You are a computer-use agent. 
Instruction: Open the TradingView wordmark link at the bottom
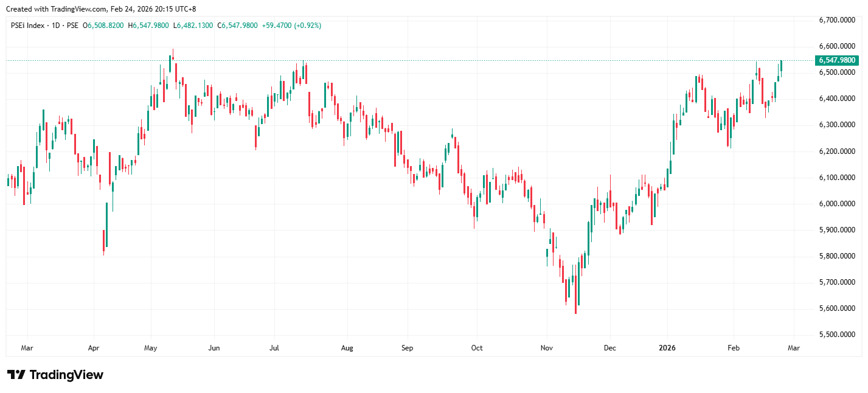click(66, 375)
